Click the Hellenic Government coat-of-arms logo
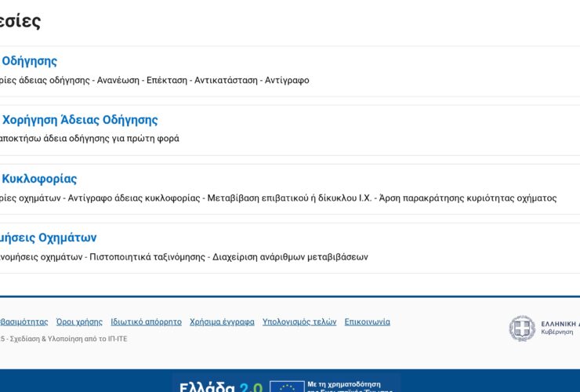Screen dimensions: 580x392 (522, 328)
